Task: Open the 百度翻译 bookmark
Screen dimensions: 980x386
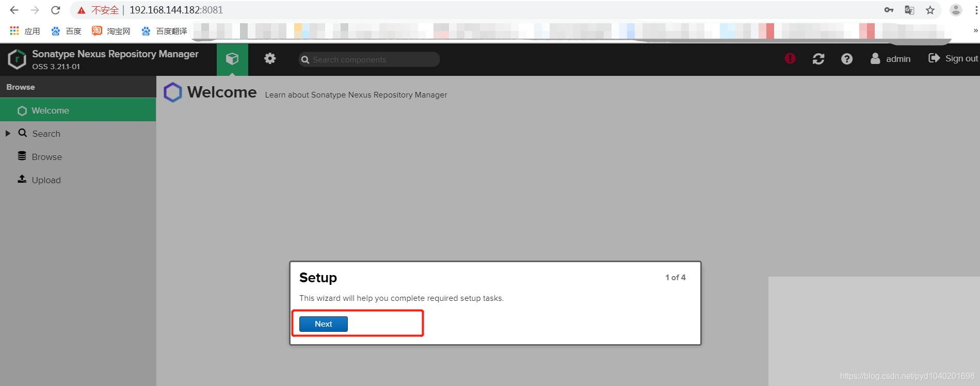Action: (164, 31)
